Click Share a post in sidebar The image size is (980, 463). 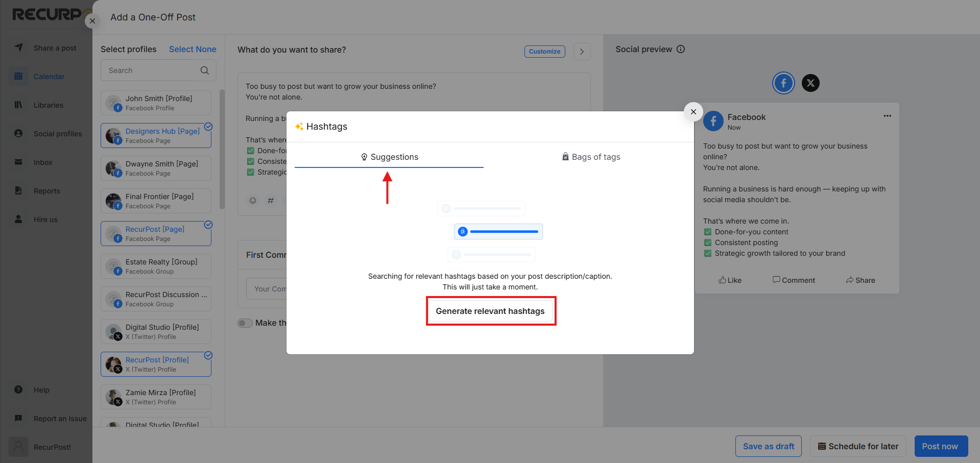click(55, 48)
